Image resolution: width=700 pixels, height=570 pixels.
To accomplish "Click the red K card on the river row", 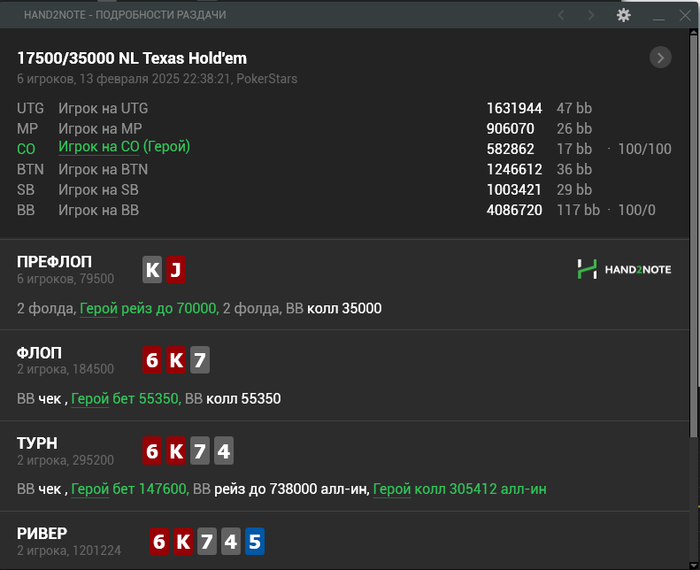I will [x=183, y=541].
